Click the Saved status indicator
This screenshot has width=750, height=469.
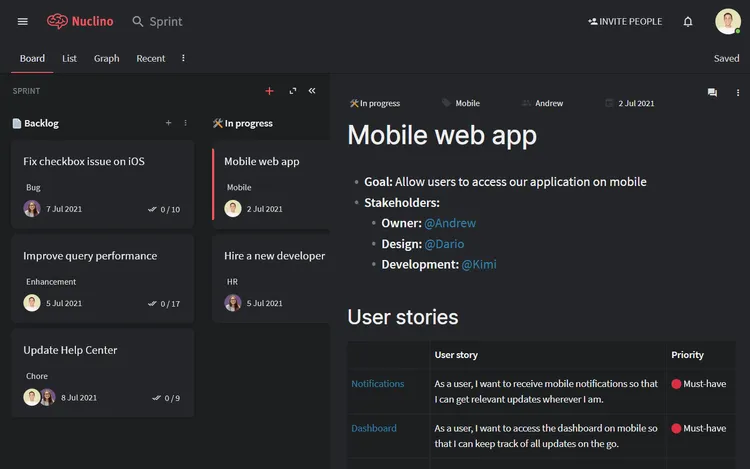[x=726, y=58]
